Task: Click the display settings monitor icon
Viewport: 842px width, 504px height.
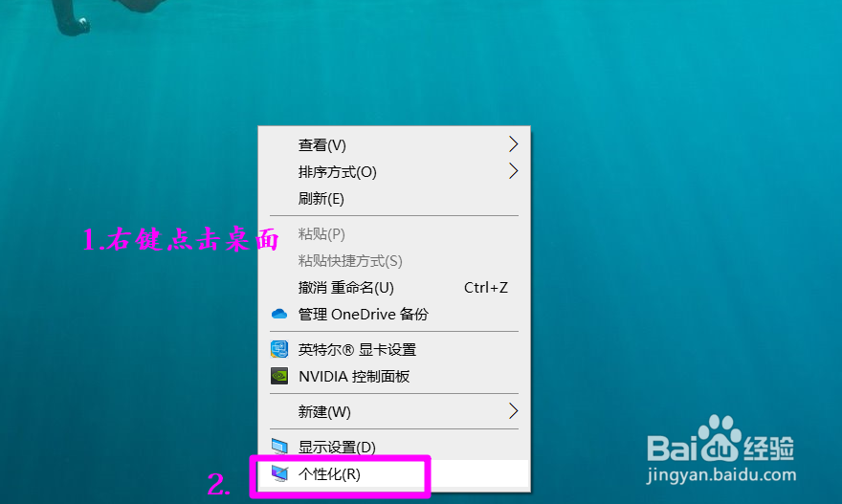Action: click(x=279, y=447)
